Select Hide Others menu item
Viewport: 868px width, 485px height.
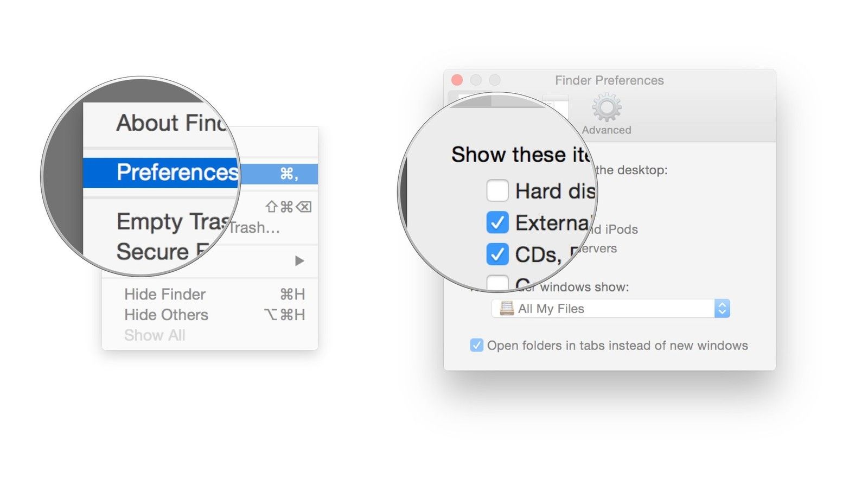coord(166,315)
